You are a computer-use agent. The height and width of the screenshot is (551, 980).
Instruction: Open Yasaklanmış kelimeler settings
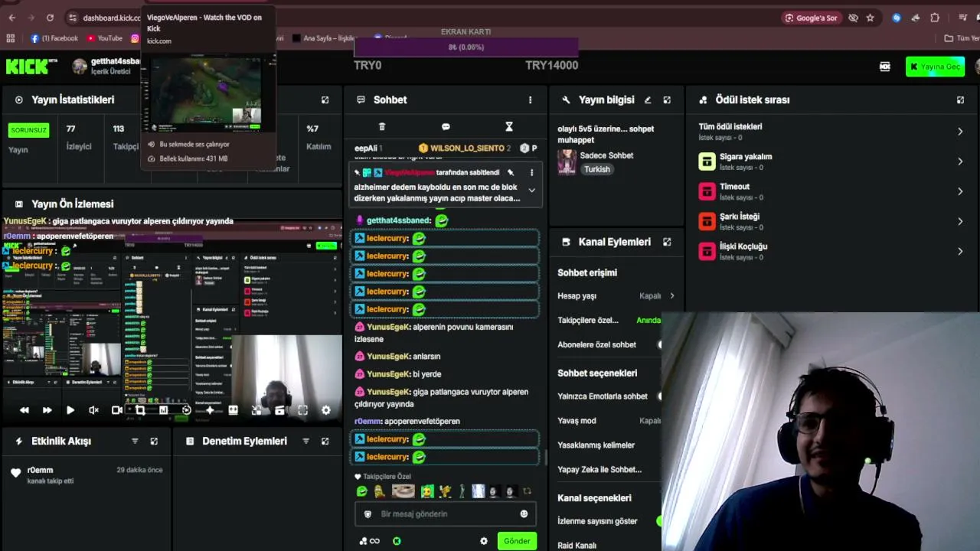596,445
